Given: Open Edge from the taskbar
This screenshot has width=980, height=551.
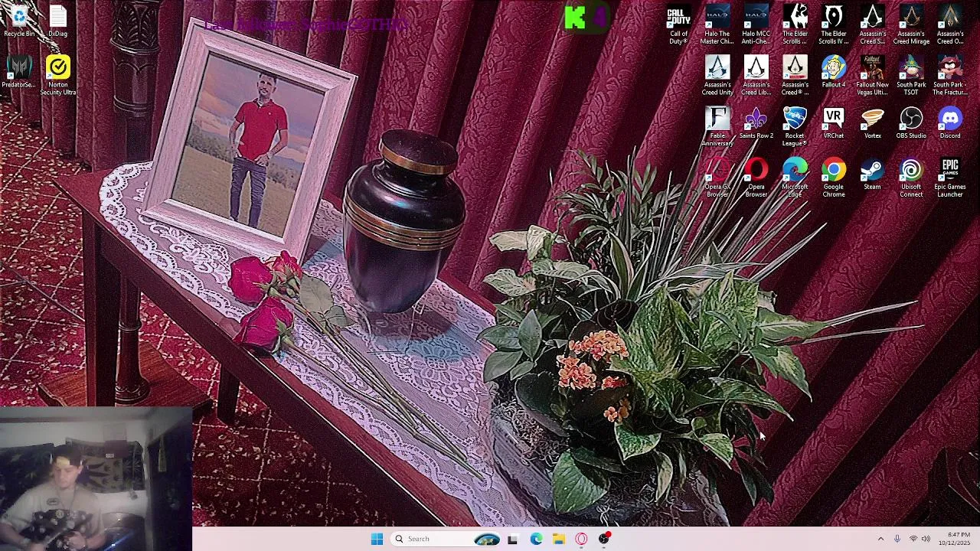Looking at the screenshot, I should pos(536,539).
